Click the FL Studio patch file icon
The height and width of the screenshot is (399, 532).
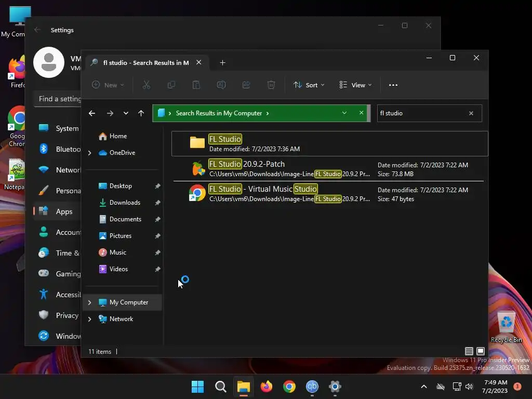(198, 169)
